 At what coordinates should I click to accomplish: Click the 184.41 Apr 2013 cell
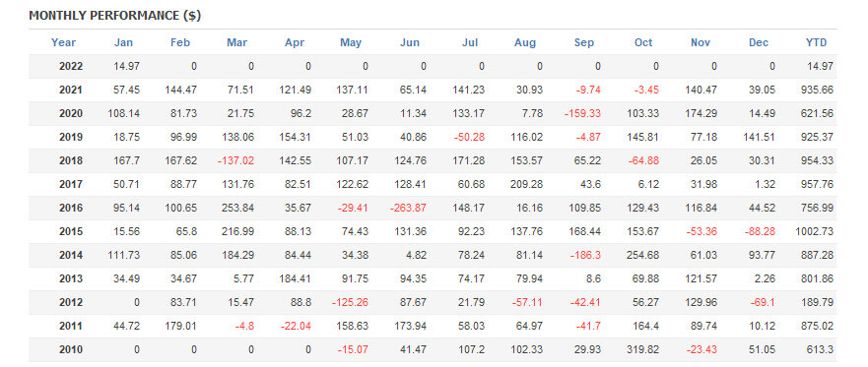tap(295, 279)
